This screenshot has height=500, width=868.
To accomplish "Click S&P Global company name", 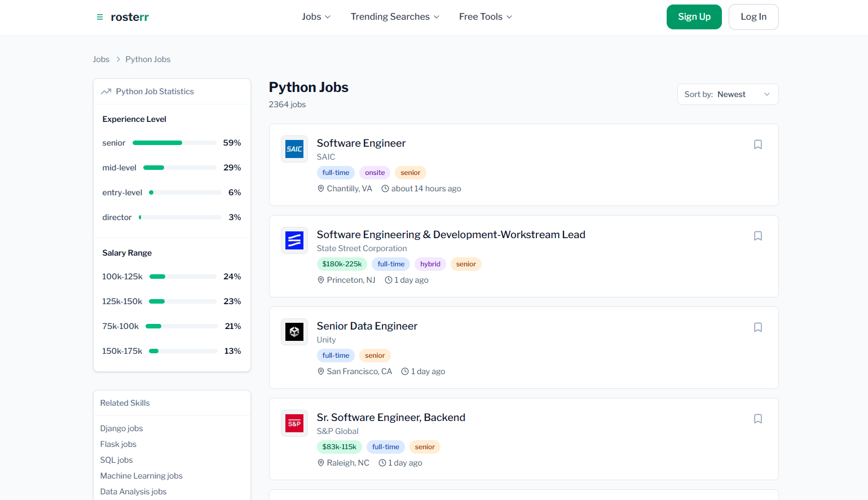I will click(x=337, y=431).
